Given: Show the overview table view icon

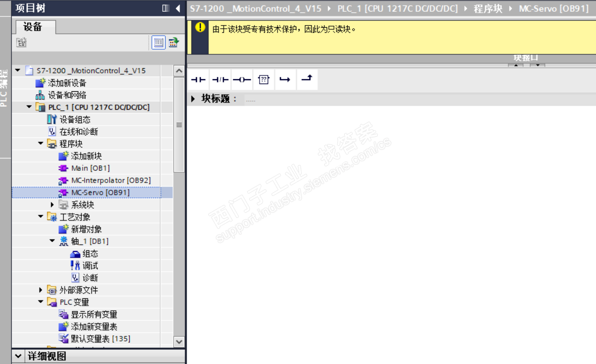Looking at the screenshot, I should click(x=158, y=42).
